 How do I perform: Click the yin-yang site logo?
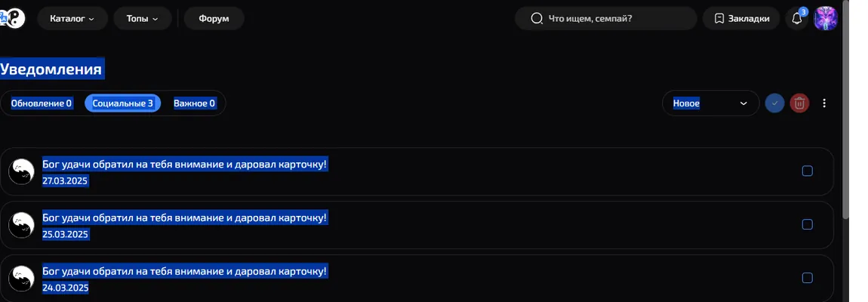pyautogui.click(x=17, y=18)
